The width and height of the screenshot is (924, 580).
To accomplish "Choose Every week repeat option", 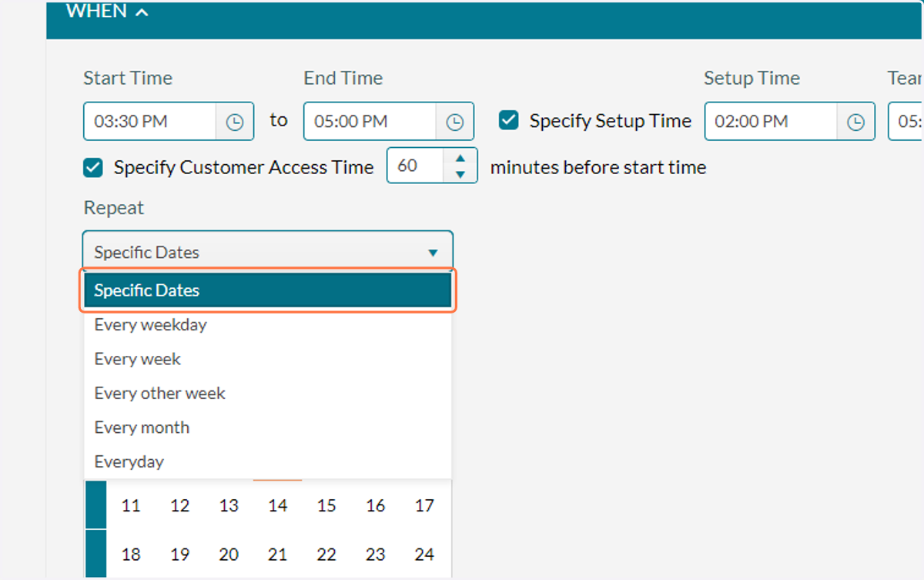I will pyautogui.click(x=268, y=359).
